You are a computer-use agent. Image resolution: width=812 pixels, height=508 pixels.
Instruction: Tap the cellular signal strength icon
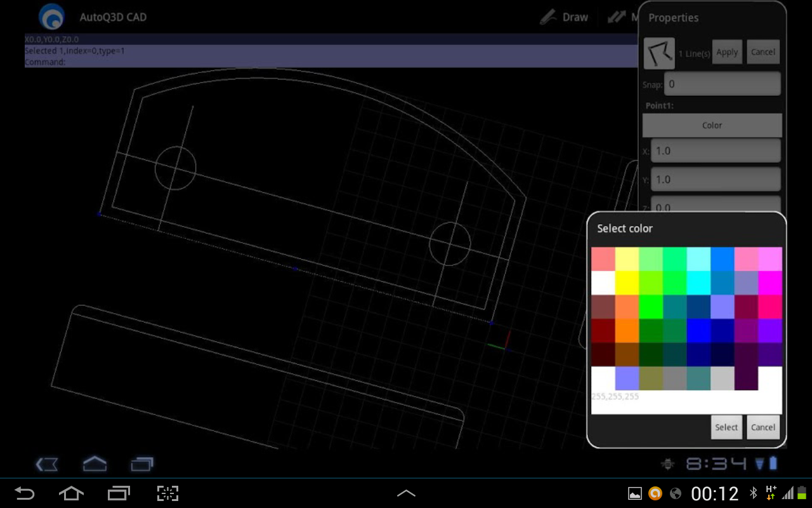point(787,493)
